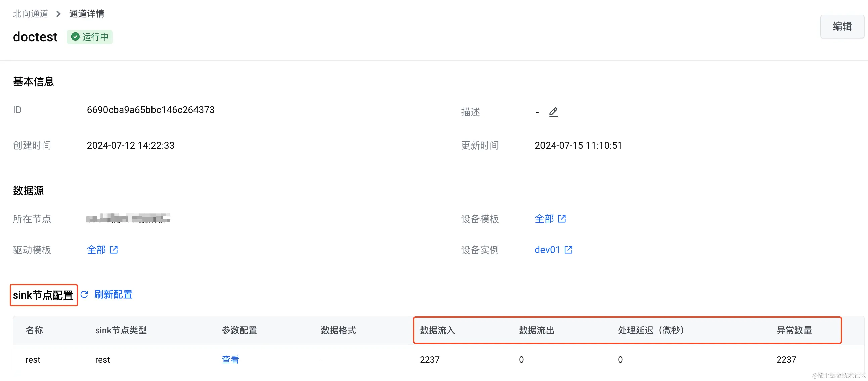
Task: Click the 刷新配置 text link
Action: (113, 294)
